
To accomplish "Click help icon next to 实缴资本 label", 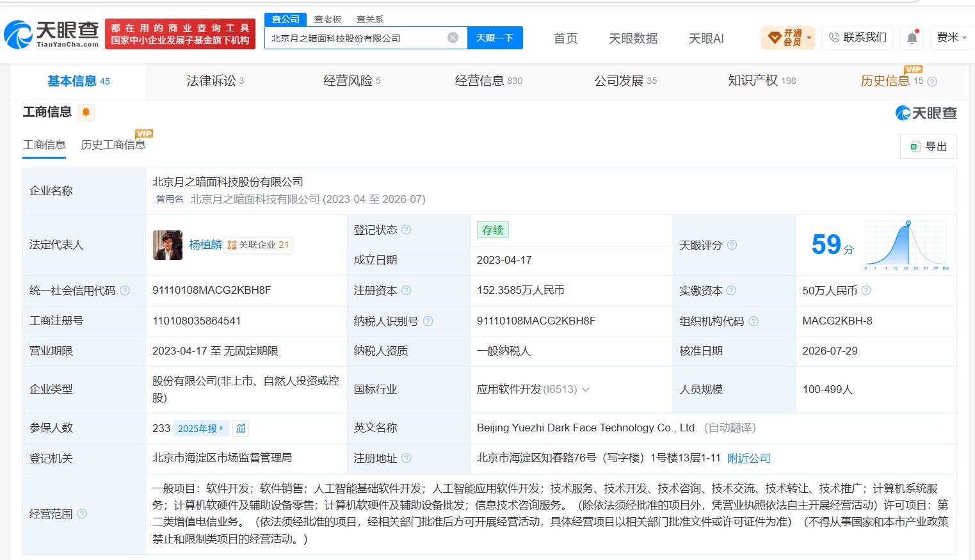I will [x=731, y=291].
